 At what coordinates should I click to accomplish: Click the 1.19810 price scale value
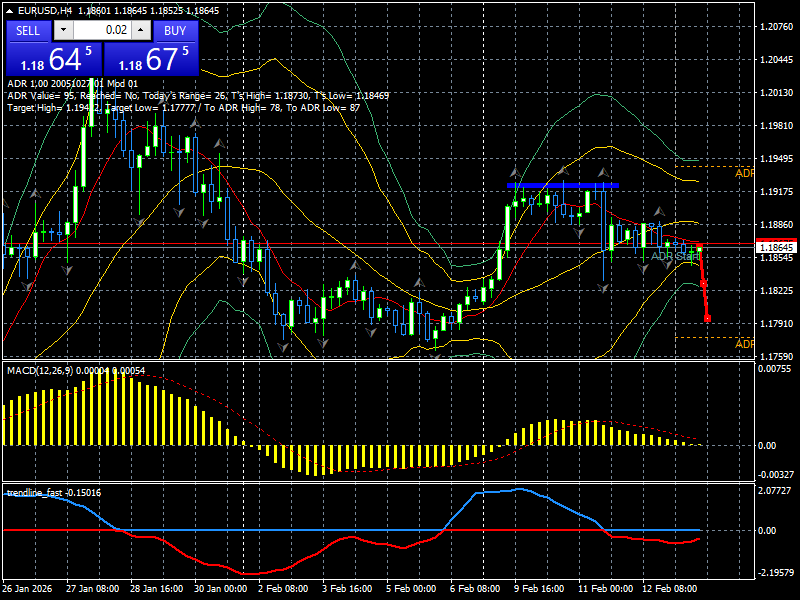coord(777,126)
